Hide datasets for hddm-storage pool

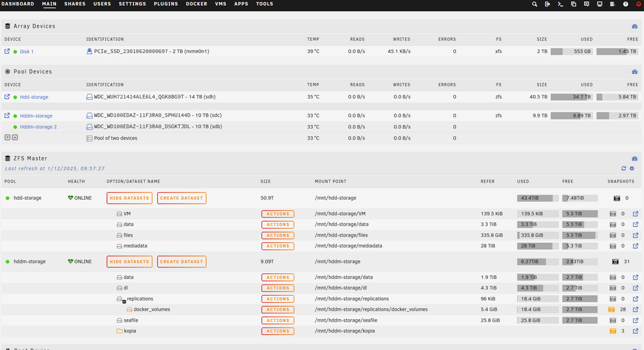(129, 262)
